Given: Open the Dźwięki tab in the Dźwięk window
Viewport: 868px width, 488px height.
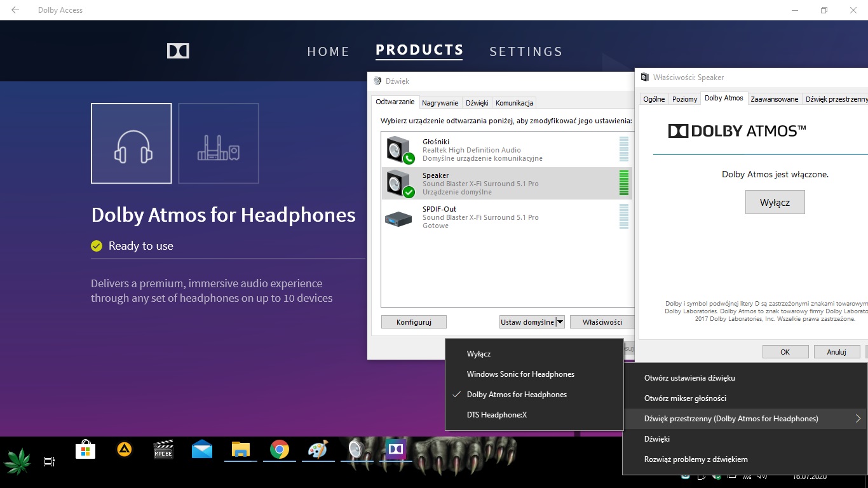Looking at the screenshot, I should point(477,103).
